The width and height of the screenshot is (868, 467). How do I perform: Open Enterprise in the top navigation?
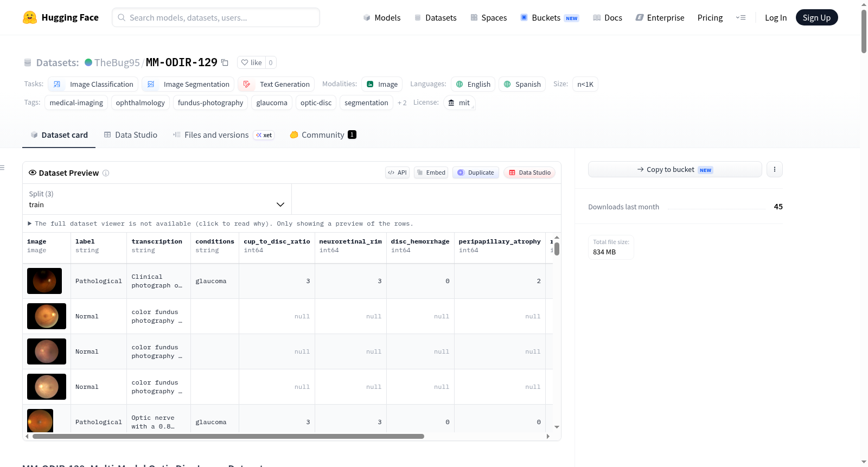[660, 17]
